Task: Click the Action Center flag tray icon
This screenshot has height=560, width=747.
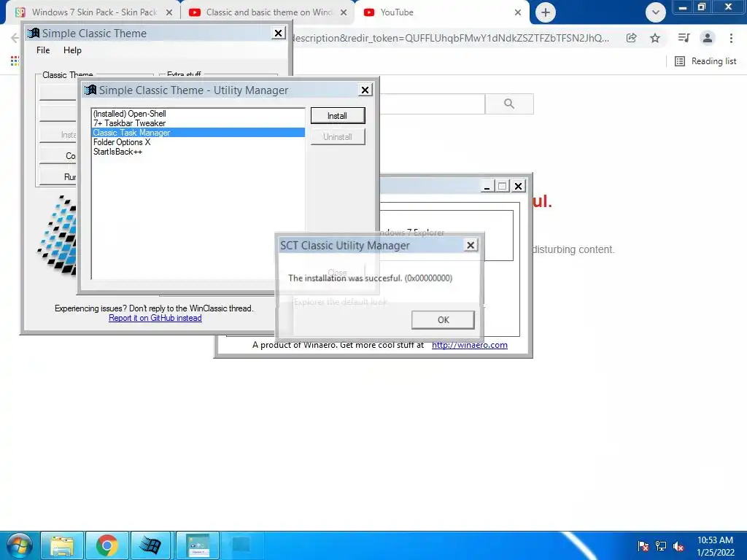Action: (x=643, y=546)
